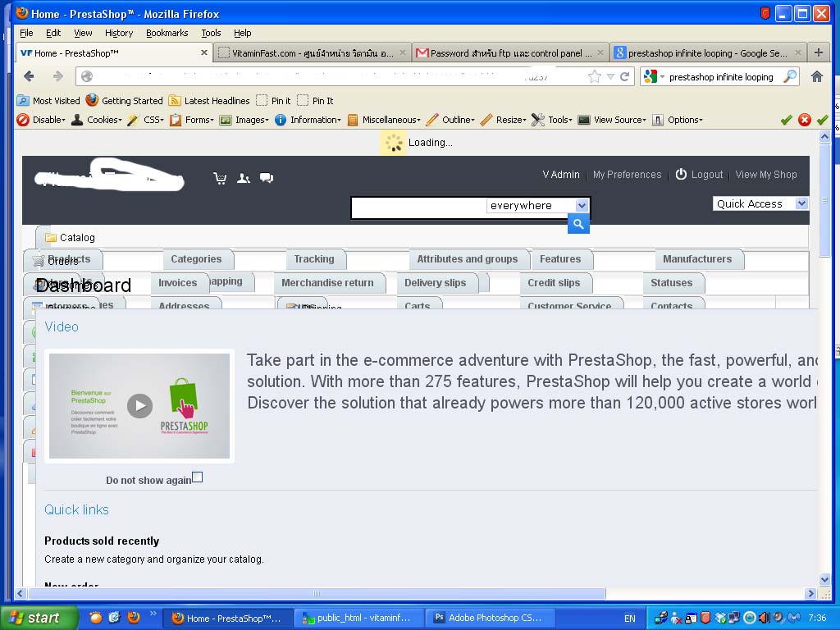Open the Manufacturers submenu tab
Image resolution: width=840 pixels, height=630 pixels.
tap(697, 258)
